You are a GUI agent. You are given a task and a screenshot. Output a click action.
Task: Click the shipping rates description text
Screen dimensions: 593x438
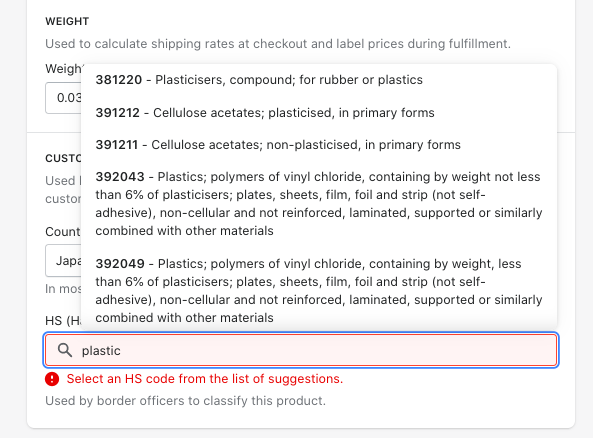tap(278, 44)
